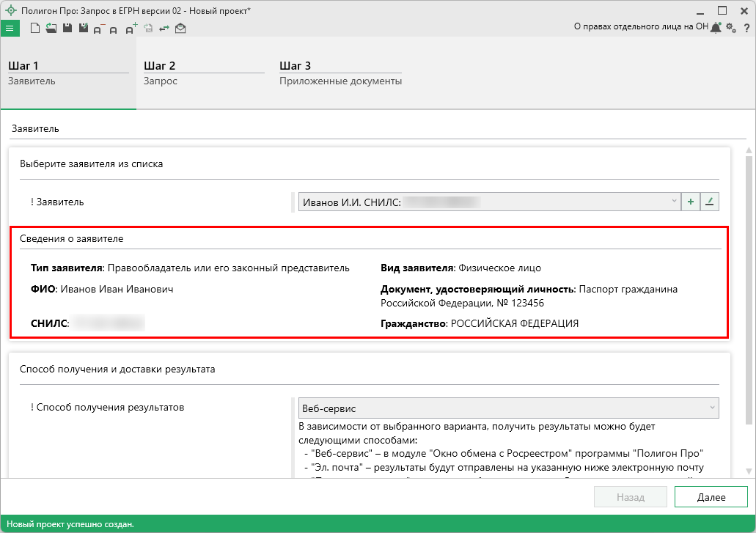The image size is (756, 533).
Task: Open the Способ получения результатов dropdown
Action: 711,408
